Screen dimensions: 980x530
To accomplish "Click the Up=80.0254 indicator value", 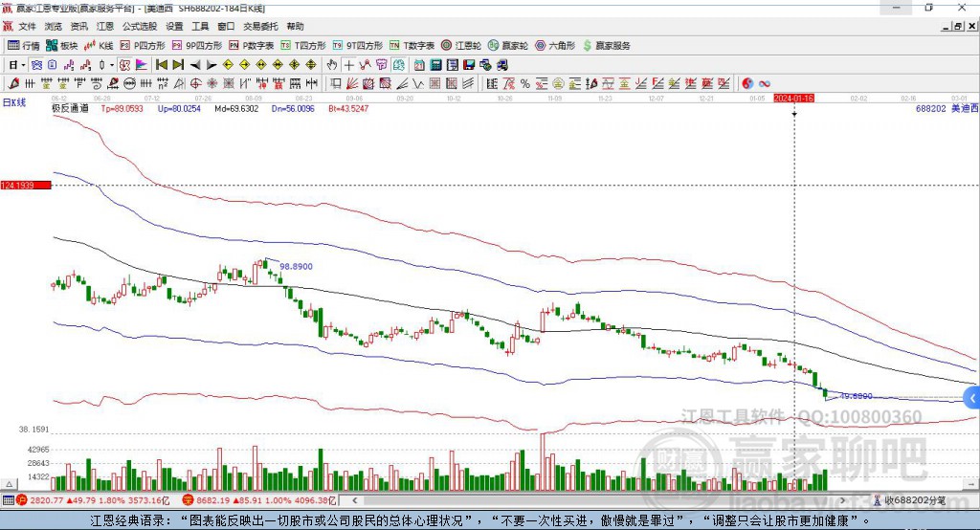I will click(x=179, y=109).
